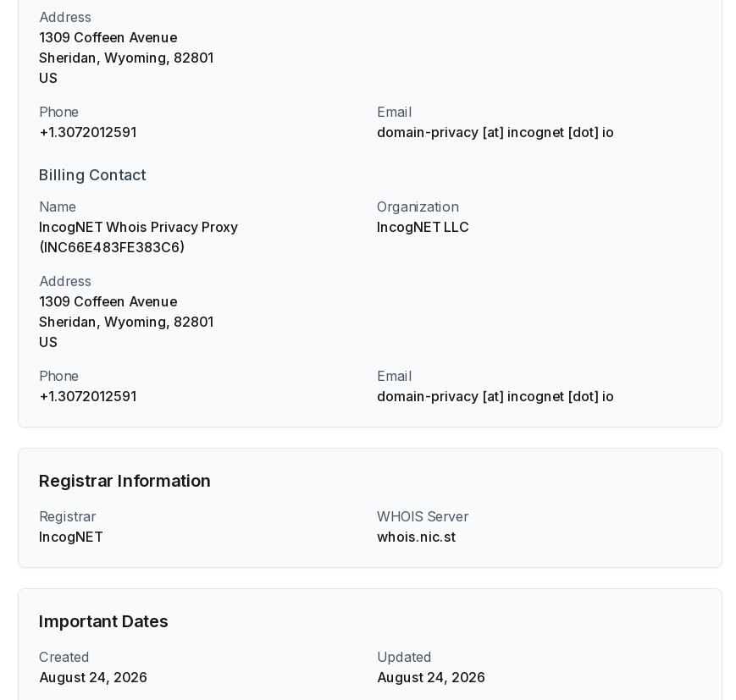Click the Registrar Information heading
This screenshot has width=736, height=700.
pos(125,481)
